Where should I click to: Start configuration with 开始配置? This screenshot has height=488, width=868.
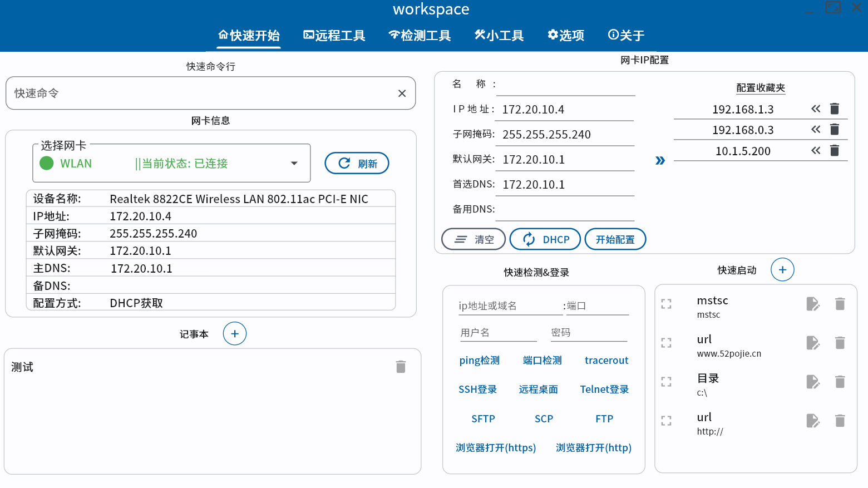[615, 239]
